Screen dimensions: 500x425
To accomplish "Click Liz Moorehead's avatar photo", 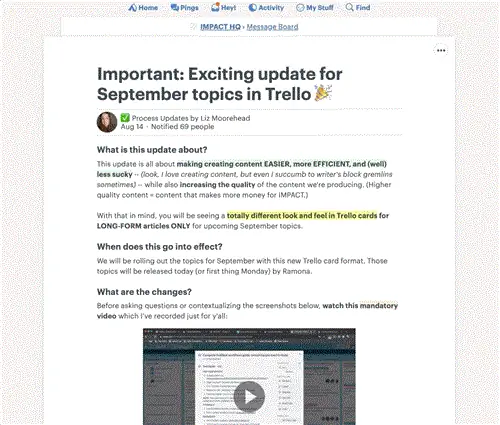I will pos(107,122).
